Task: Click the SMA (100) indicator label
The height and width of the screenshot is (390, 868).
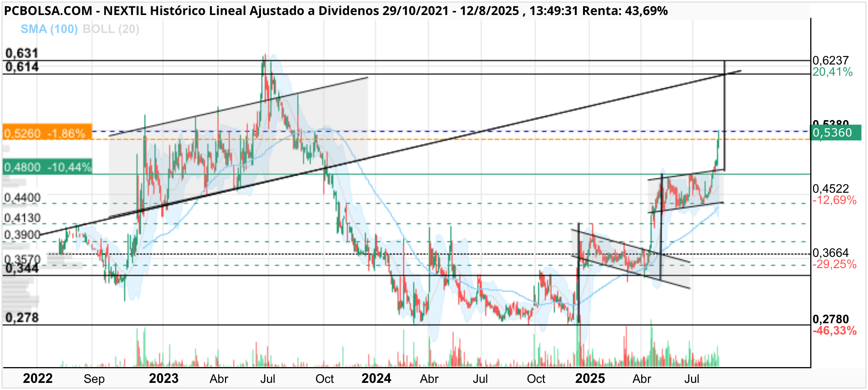Action: coord(49,29)
